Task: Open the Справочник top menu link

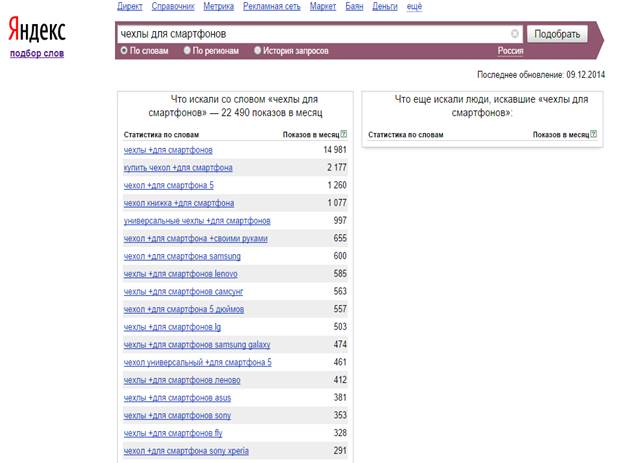Action: pyautogui.click(x=173, y=6)
